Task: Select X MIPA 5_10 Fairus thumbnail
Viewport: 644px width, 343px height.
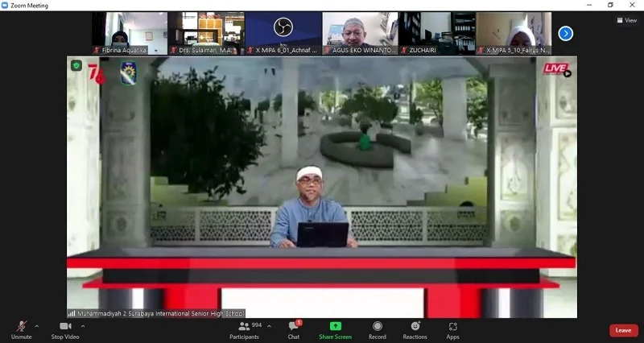Action: click(514, 33)
